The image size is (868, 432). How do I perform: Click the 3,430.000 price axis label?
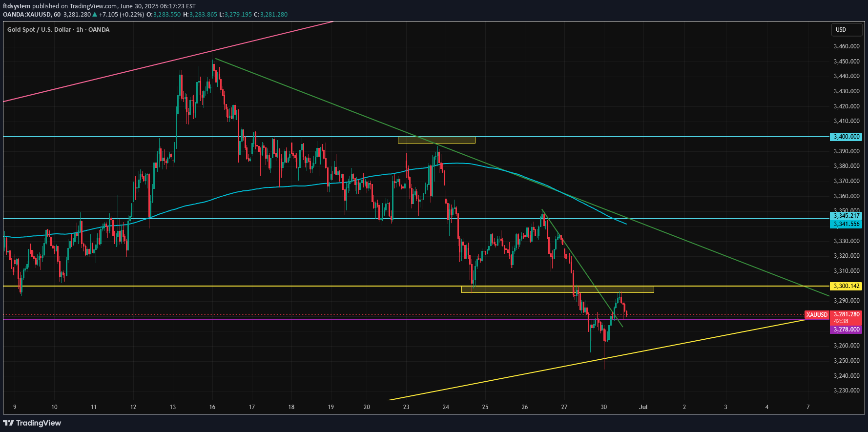pyautogui.click(x=846, y=91)
